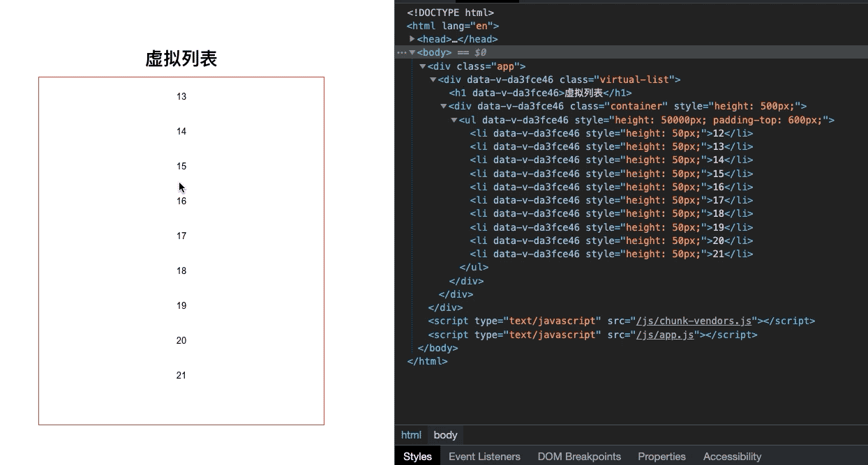
Task: Switch to the Event Listeners tab
Action: [x=484, y=457]
